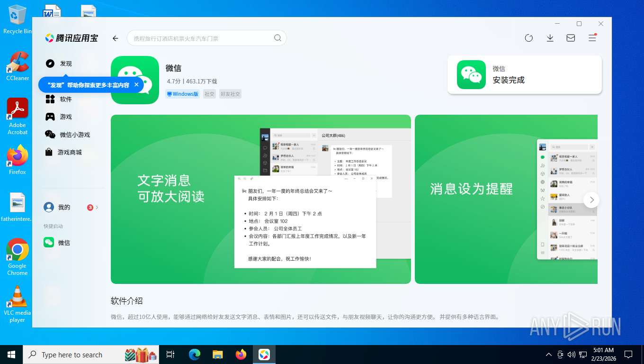Click the 快捷启动 label
Image resolution: width=644 pixels, height=364 pixels.
(x=53, y=226)
